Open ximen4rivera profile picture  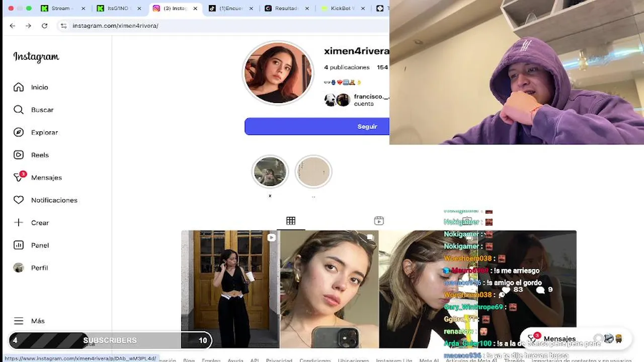278,73
